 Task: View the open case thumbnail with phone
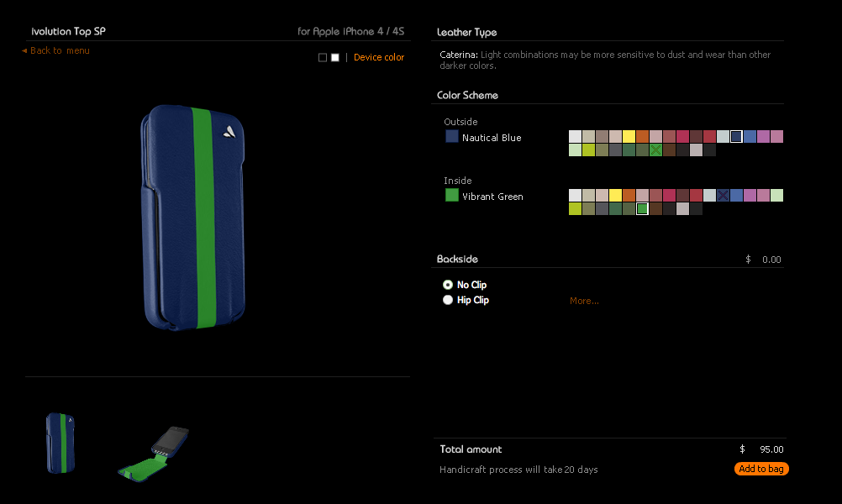point(154,454)
